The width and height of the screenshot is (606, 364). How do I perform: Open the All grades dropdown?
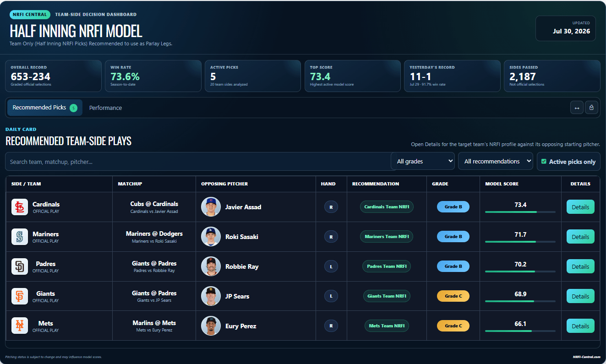(423, 161)
